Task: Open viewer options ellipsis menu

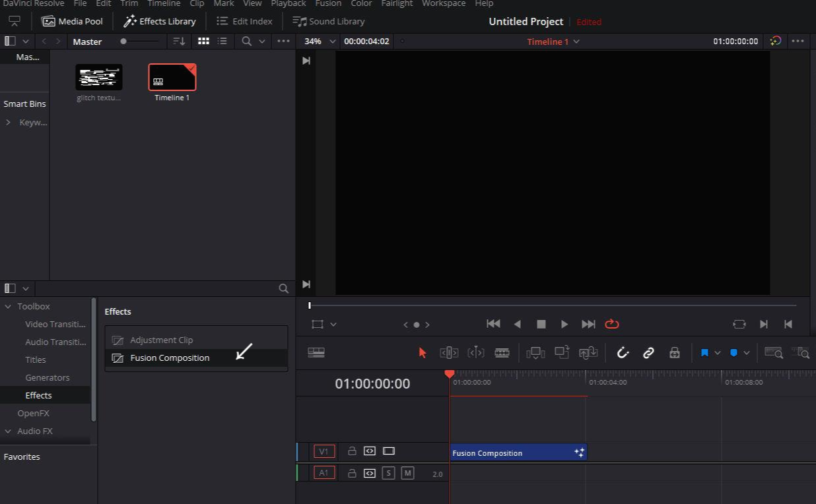Action: (x=798, y=41)
